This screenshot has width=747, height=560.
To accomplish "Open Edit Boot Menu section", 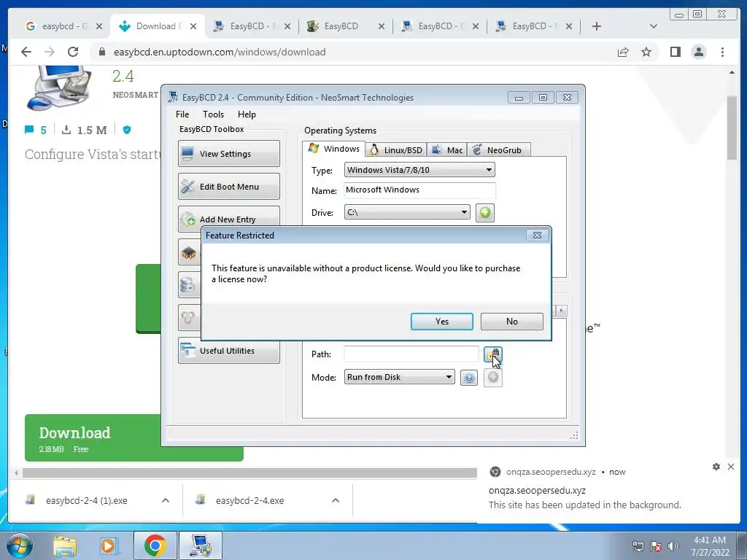I will [228, 186].
